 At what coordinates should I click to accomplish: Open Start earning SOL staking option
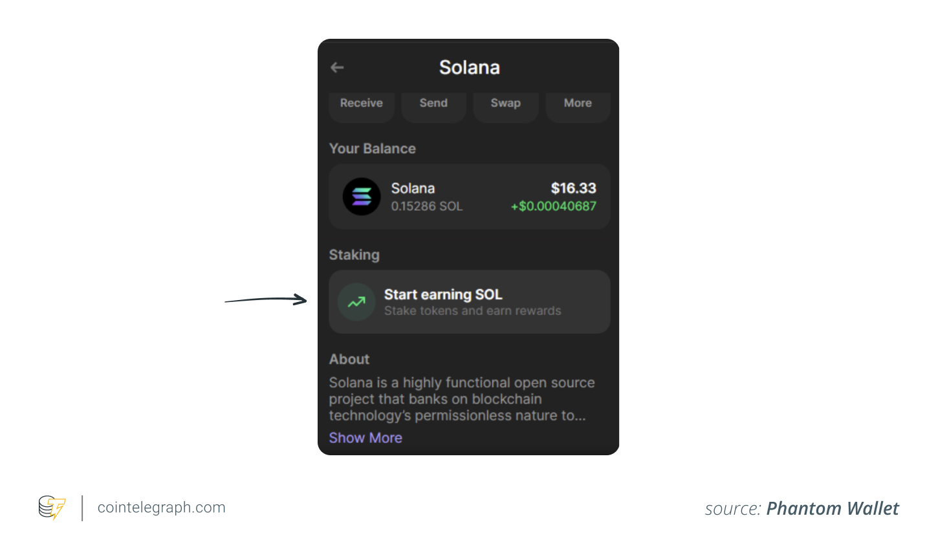[x=469, y=302]
